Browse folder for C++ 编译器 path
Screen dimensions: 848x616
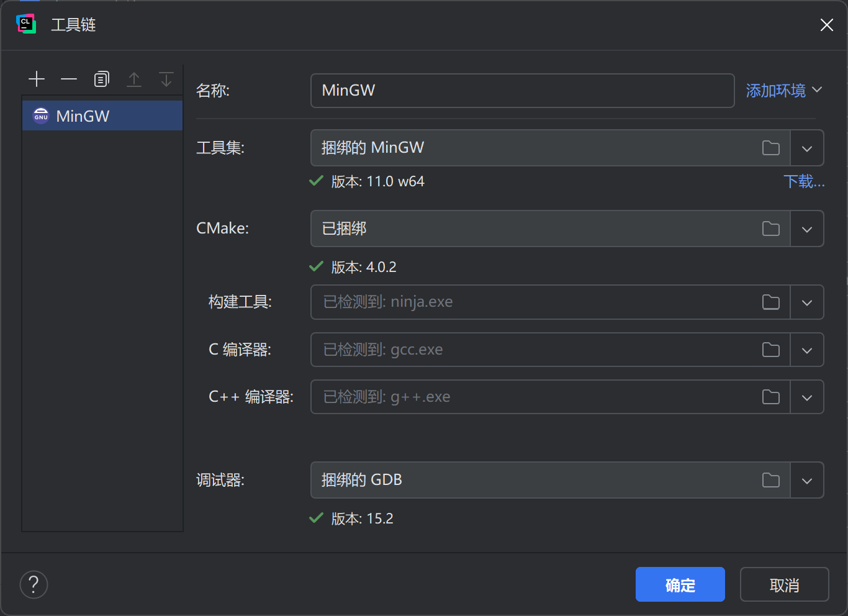click(x=771, y=397)
